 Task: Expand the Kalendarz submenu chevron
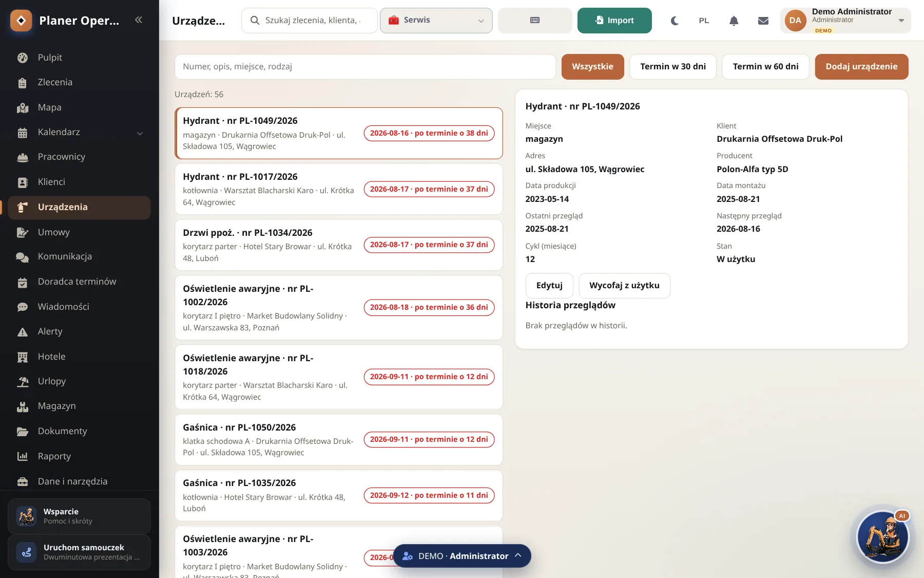coord(140,133)
